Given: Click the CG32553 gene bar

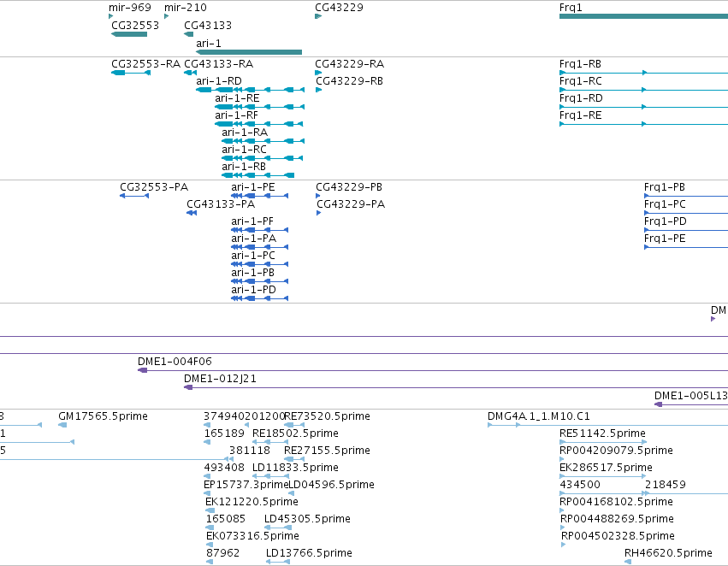Looking at the screenshot, I should (x=129, y=34).
